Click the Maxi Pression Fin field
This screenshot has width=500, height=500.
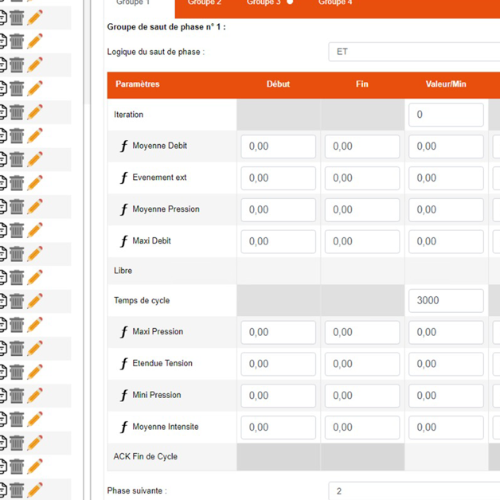pos(362,332)
